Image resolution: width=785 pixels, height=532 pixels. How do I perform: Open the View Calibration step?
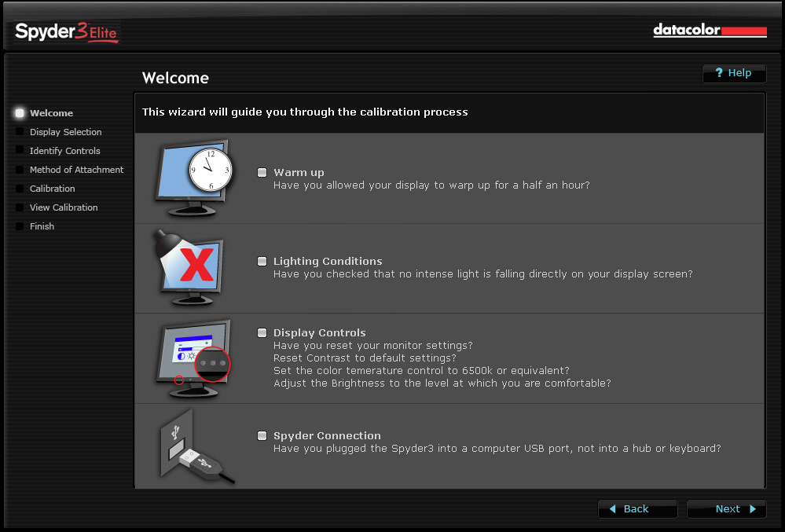(64, 207)
